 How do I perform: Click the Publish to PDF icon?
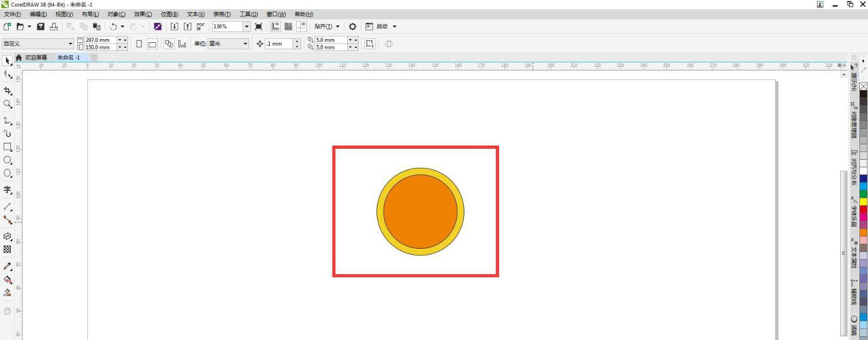(200, 27)
